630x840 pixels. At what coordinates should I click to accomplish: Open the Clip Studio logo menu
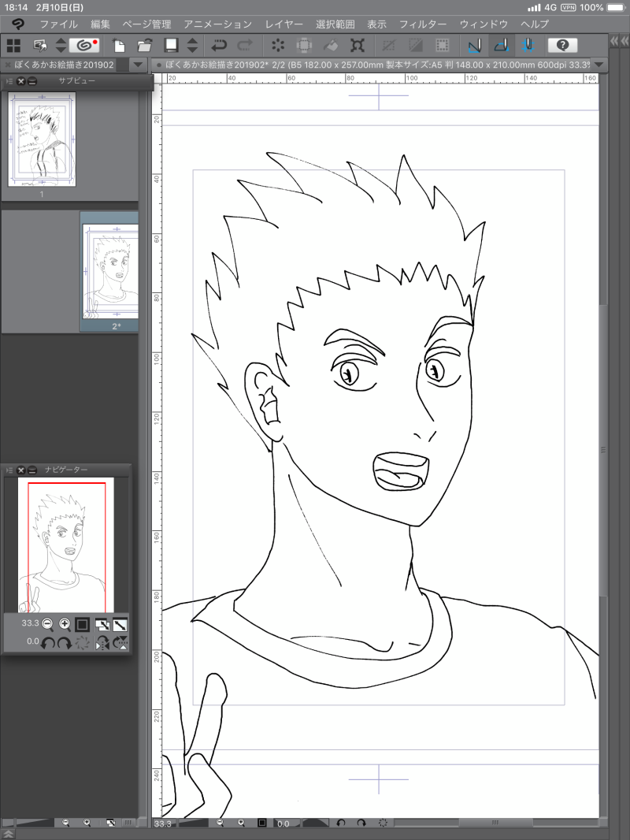pos(18,24)
